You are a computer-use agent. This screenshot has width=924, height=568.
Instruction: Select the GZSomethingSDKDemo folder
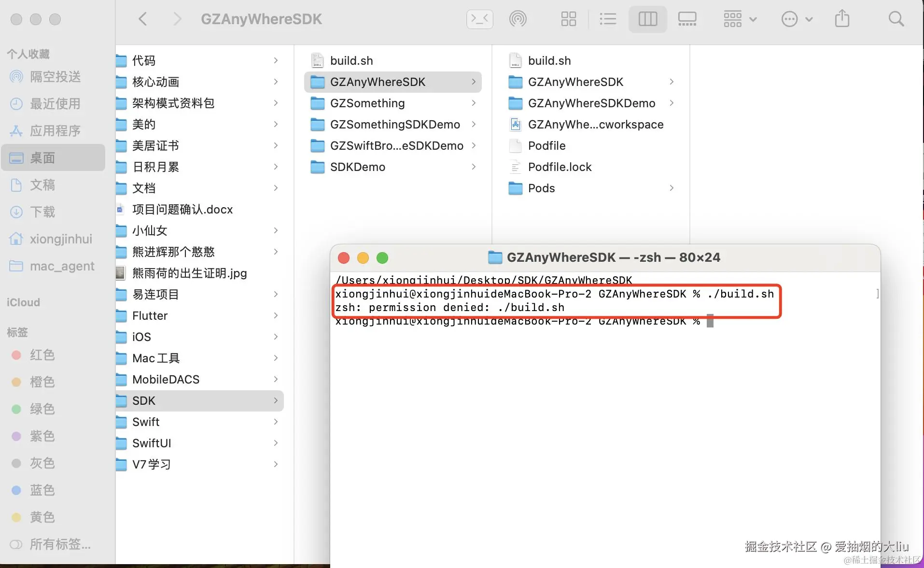pos(393,124)
